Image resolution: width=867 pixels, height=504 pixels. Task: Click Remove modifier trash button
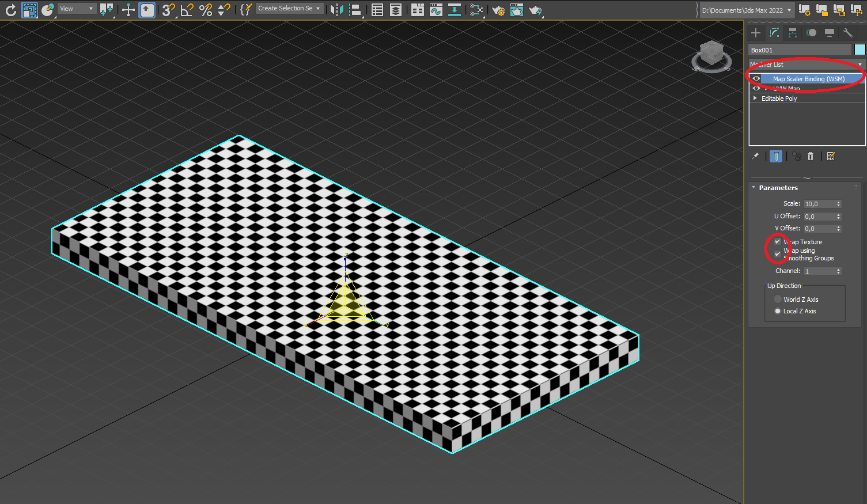point(811,156)
